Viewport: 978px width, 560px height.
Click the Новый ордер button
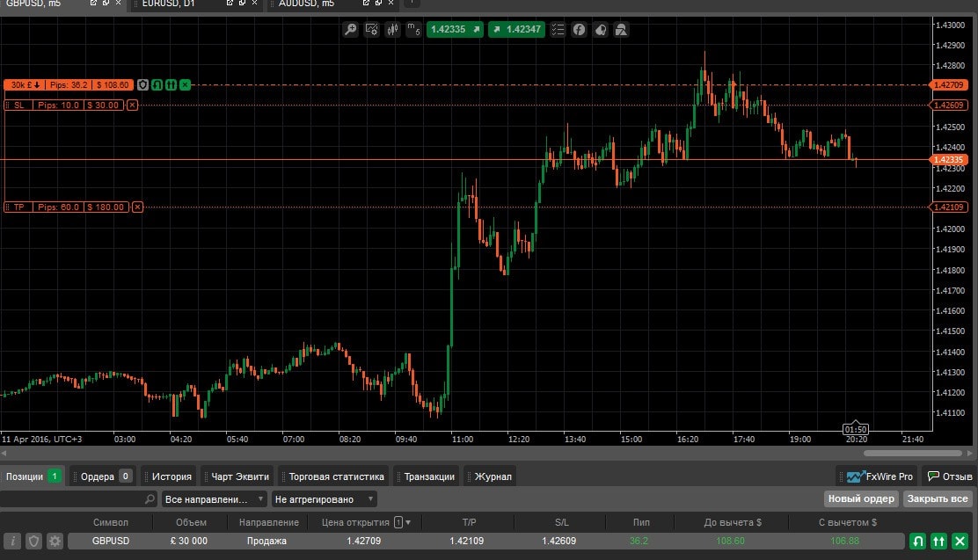(861, 499)
